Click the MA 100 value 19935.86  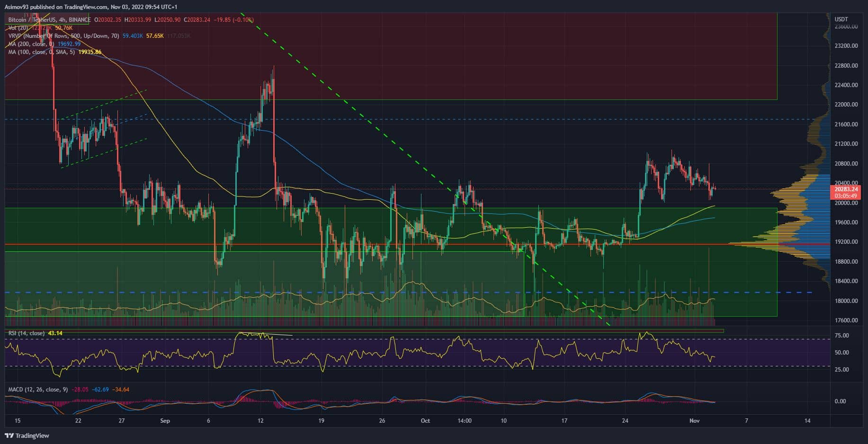90,52
